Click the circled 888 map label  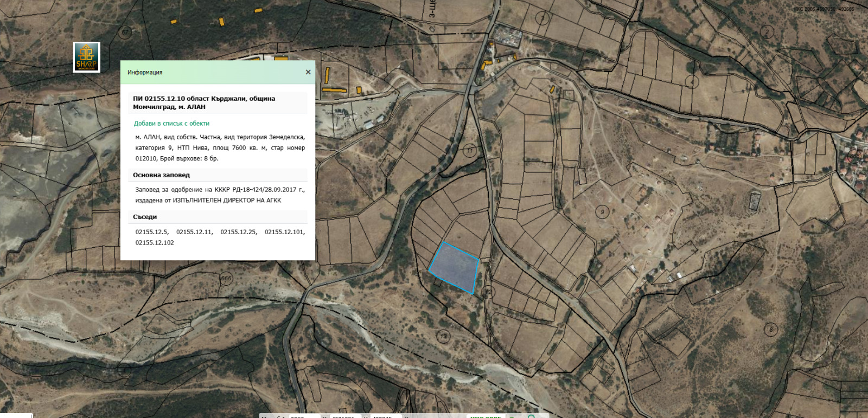pos(855,156)
